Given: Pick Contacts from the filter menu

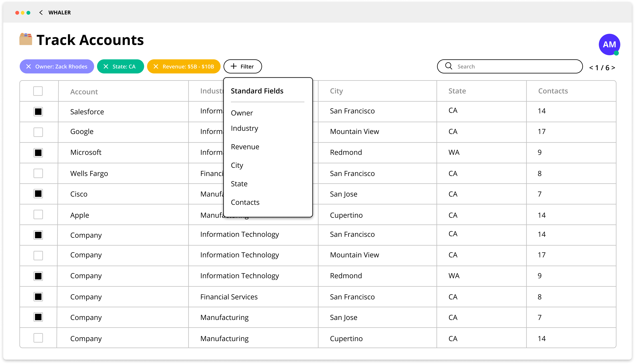Looking at the screenshot, I should pyautogui.click(x=245, y=202).
